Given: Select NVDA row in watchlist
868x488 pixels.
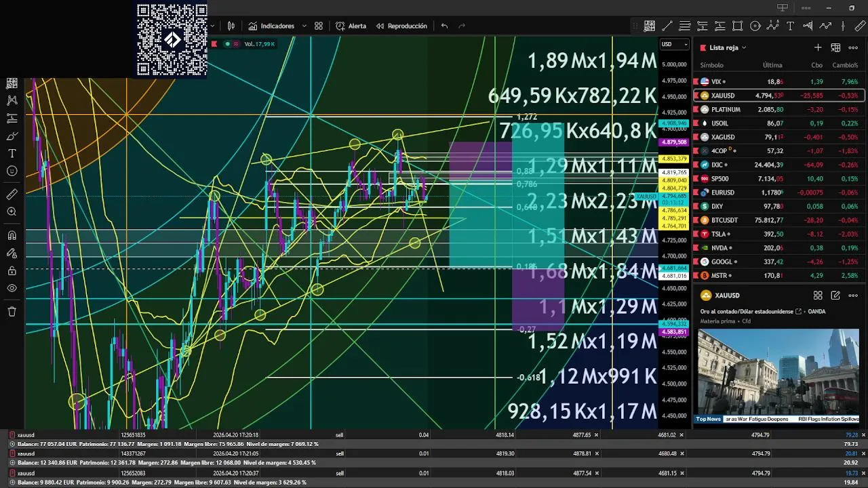Looking at the screenshot, I should 778,248.
